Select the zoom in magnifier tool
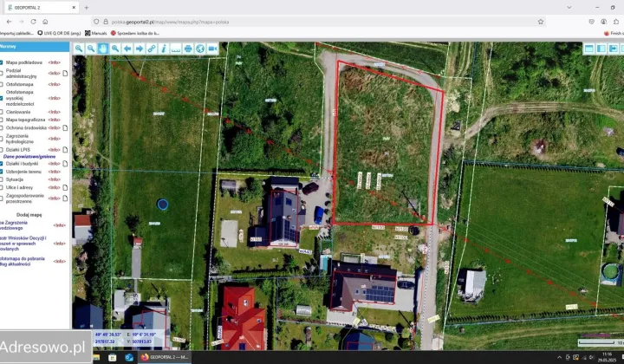 (79, 49)
